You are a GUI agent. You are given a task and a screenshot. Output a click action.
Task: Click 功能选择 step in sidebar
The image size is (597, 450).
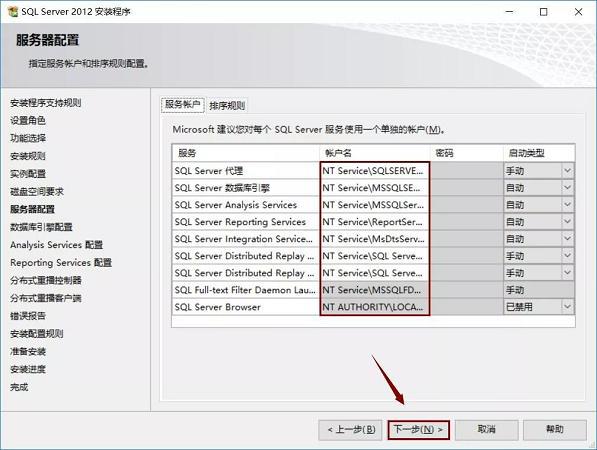pos(28,138)
